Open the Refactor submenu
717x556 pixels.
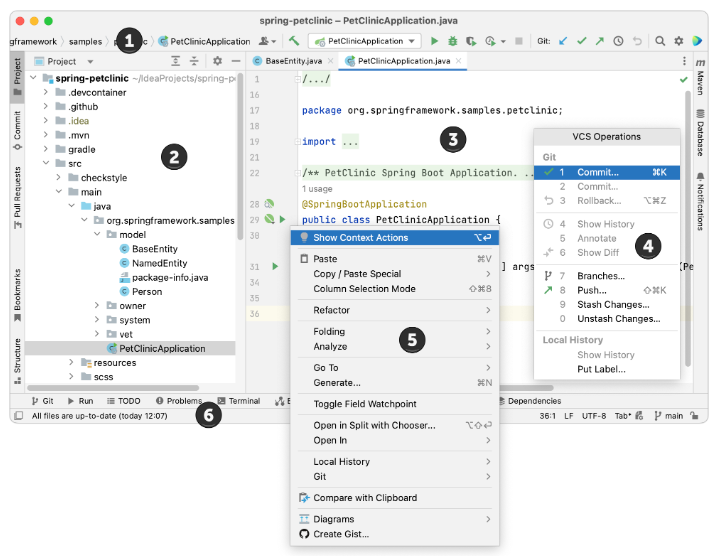coord(395,310)
